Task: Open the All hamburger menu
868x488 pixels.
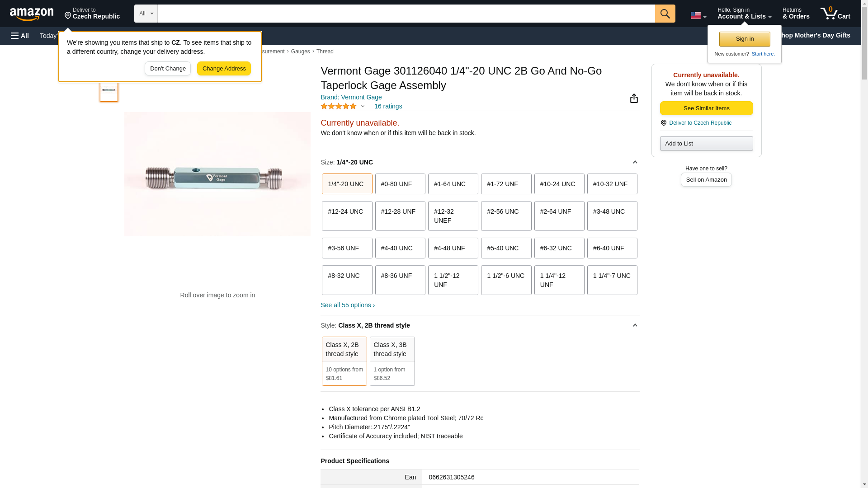Action: pos(20,36)
